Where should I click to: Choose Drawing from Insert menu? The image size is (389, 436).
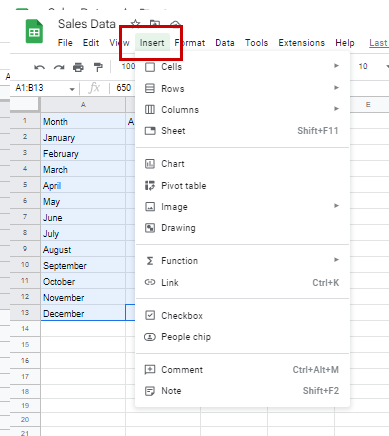point(242,228)
